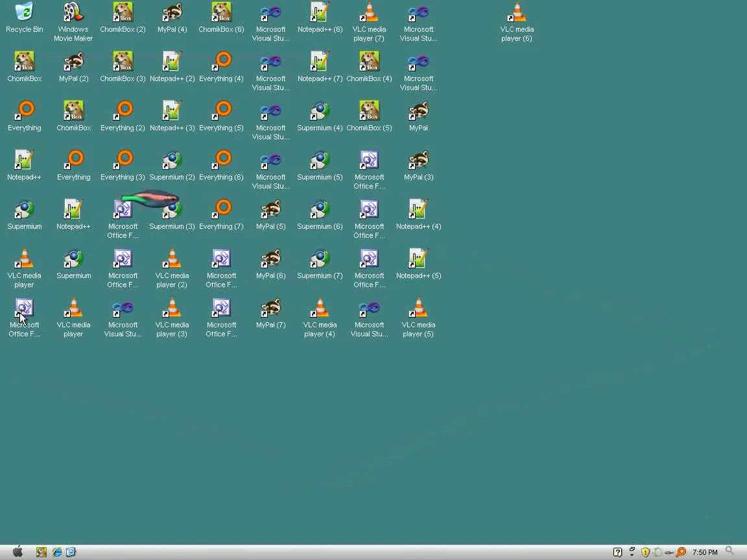Click the orange Everything tray icon
Viewport: 747px width, 560px height.
click(x=682, y=552)
